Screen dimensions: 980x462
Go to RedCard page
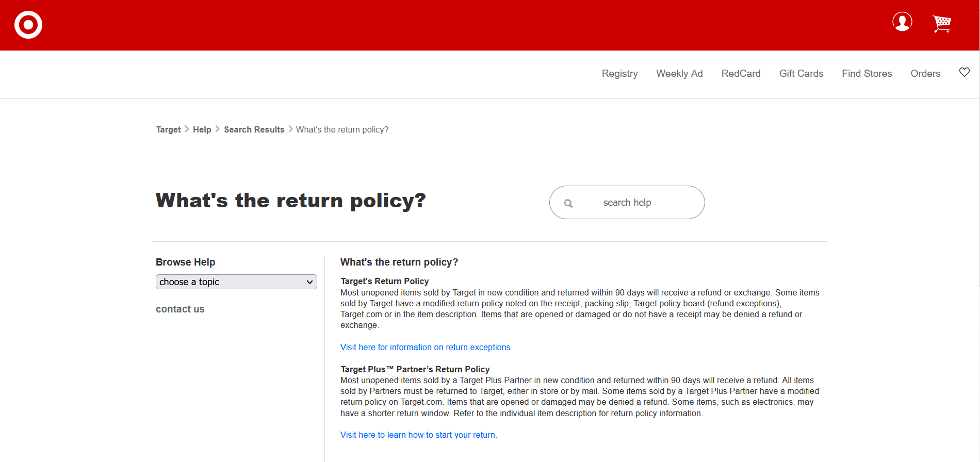point(741,74)
